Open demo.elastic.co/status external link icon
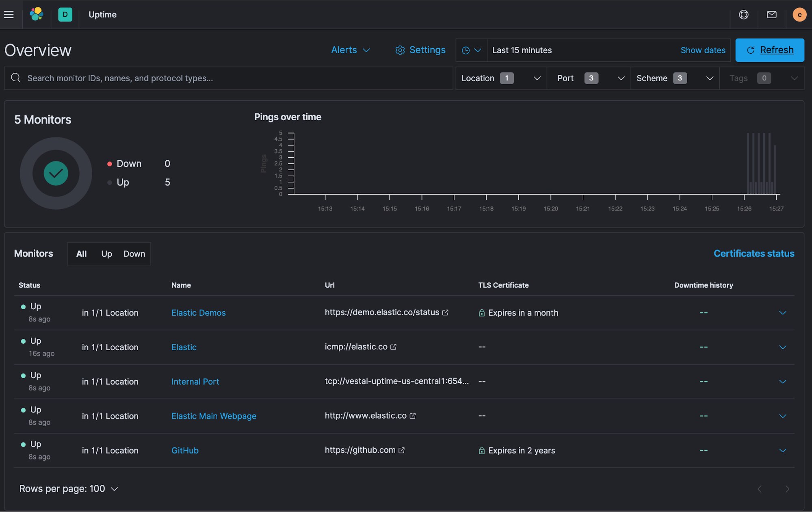 pyautogui.click(x=445, y=312)
